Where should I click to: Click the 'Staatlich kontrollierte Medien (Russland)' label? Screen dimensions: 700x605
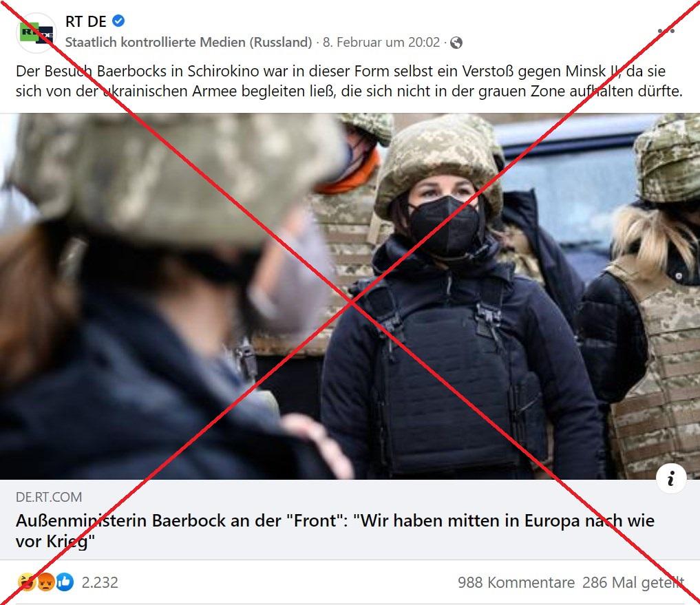[189, 42]
